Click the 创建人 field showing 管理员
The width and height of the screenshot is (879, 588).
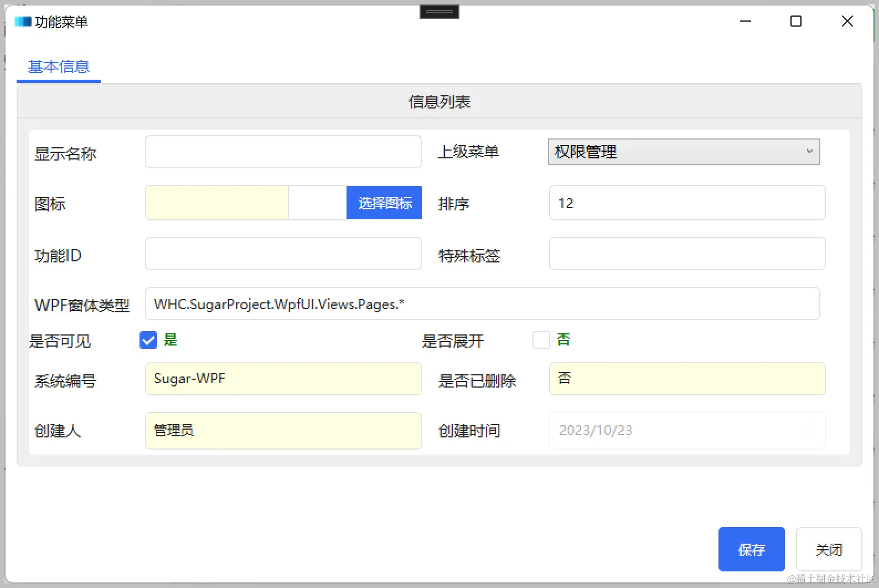(x=283, y=430)
